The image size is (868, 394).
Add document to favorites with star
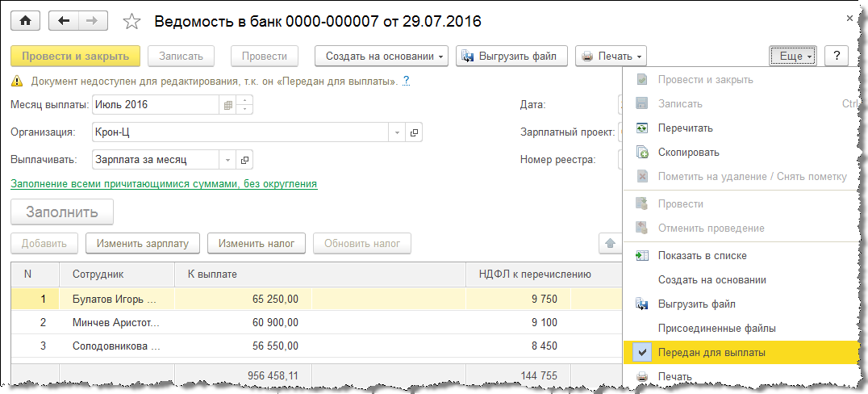135,22
